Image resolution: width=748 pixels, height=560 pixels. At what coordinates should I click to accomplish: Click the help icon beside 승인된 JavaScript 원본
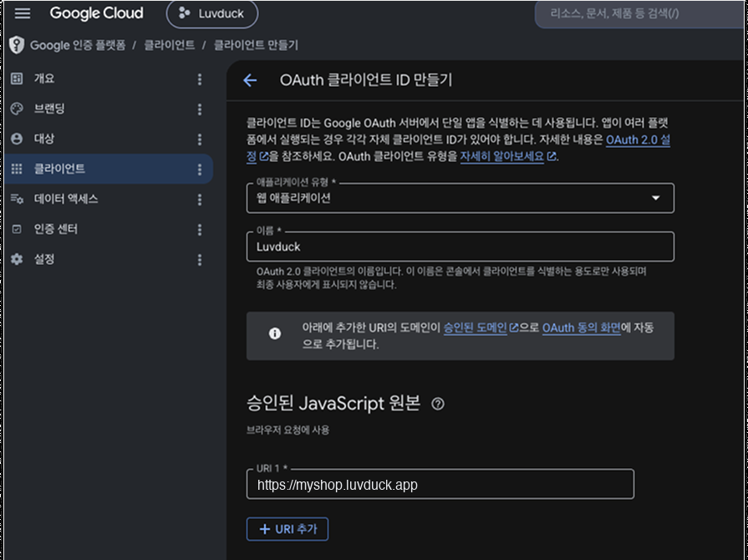coord(437,404)
